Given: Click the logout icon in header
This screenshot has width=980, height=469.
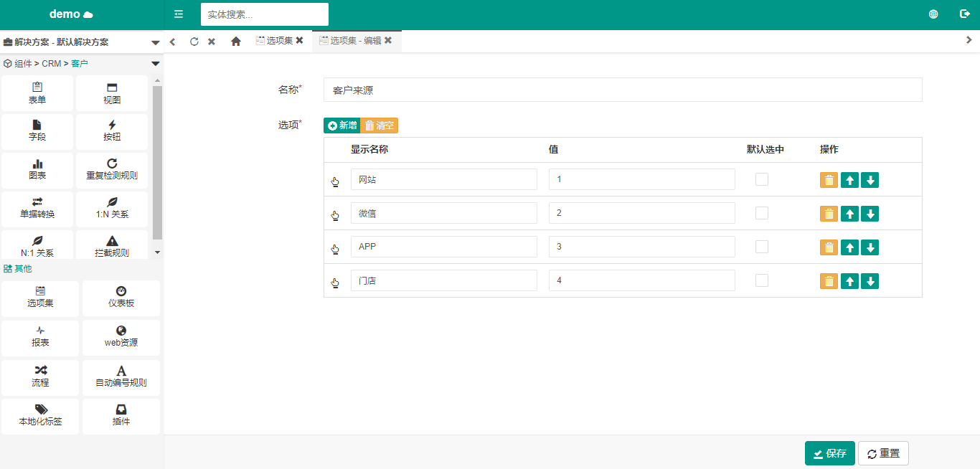Looking at the screenshot, I should pos(965,14).
